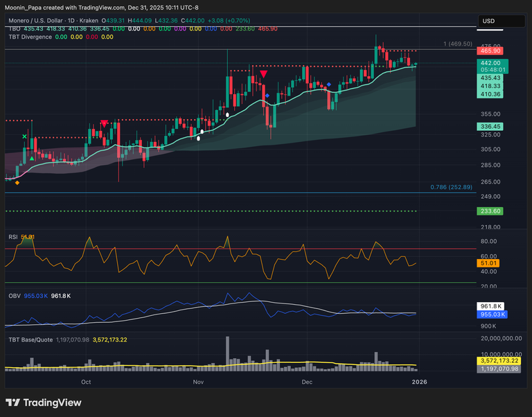Image resolution: width=532 pixels, height=417 pixels.
Task: Click the TradingView logo
Action: pos(42,402)
